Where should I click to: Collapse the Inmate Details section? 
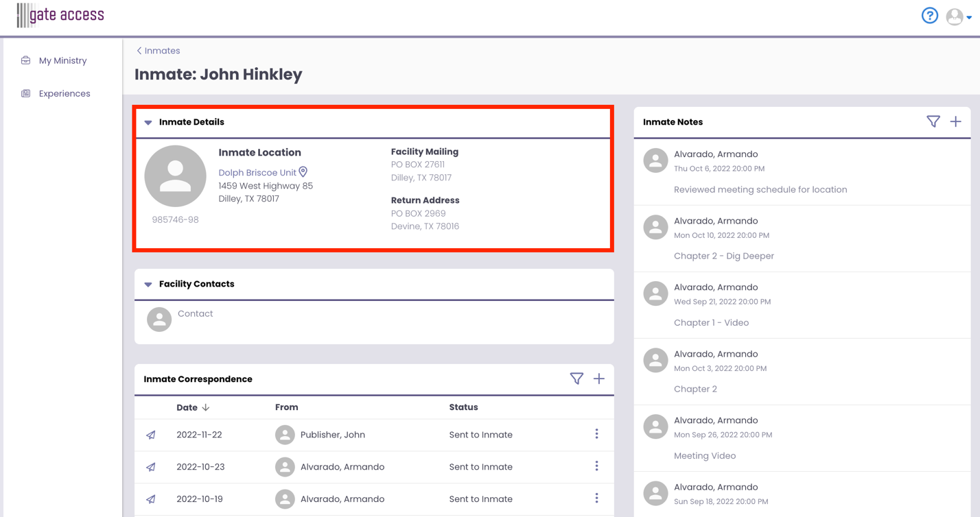coord(148,123)
